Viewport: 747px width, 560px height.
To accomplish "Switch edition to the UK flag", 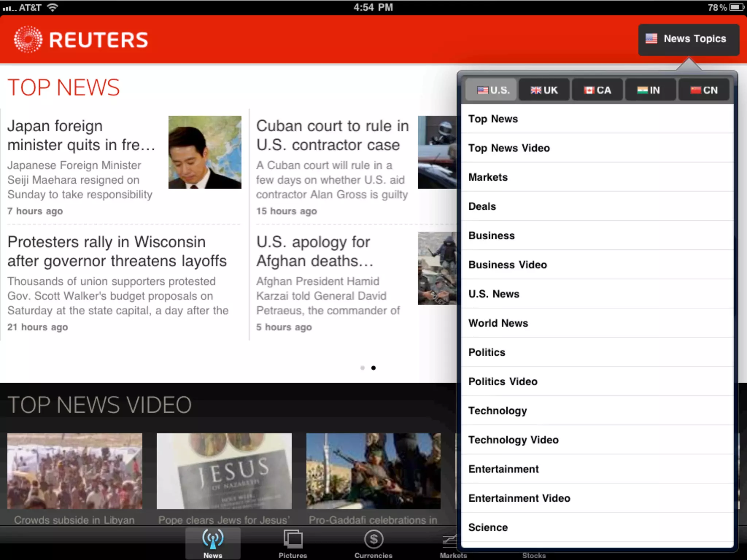I will [x=536, y=90].
